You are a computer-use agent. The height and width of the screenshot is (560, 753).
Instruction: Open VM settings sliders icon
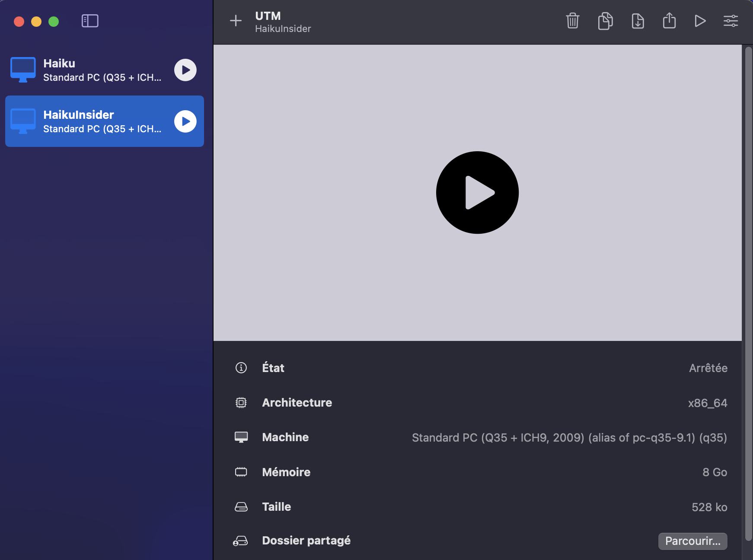pos(731,21)
